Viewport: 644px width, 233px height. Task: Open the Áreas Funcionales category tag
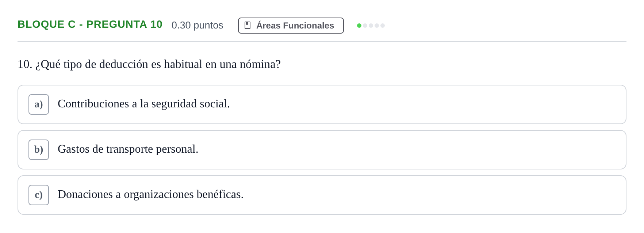click(291, 26)
